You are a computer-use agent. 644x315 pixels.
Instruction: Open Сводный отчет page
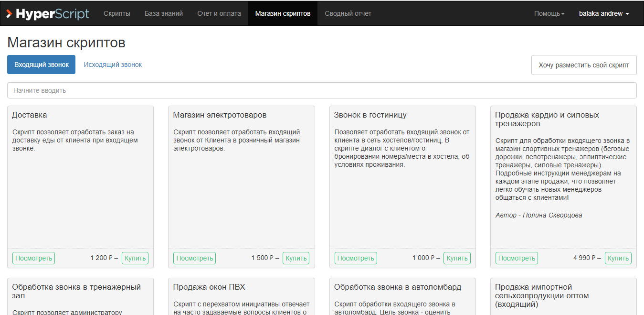348,14
